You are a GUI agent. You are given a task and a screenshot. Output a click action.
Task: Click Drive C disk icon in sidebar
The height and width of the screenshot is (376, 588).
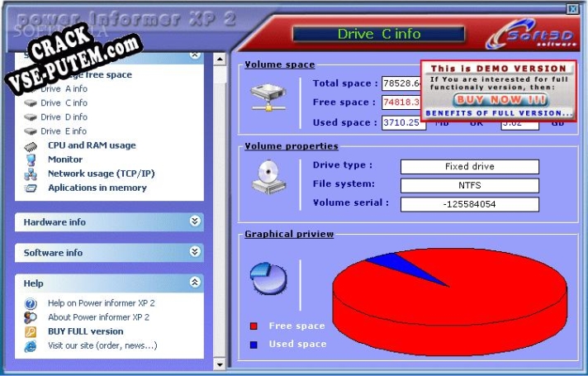coord(31,102)
